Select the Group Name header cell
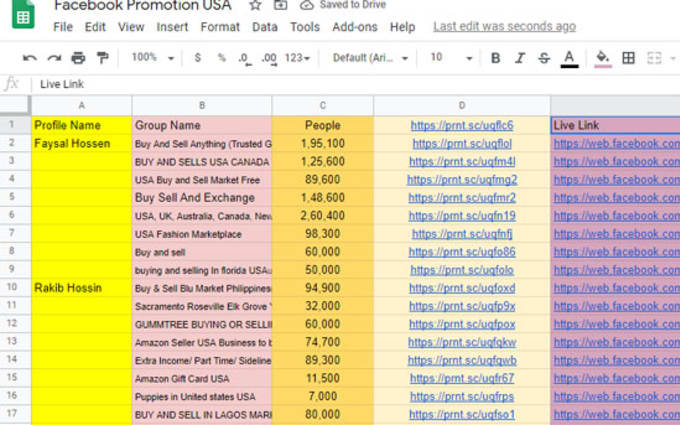 (202, 125)
